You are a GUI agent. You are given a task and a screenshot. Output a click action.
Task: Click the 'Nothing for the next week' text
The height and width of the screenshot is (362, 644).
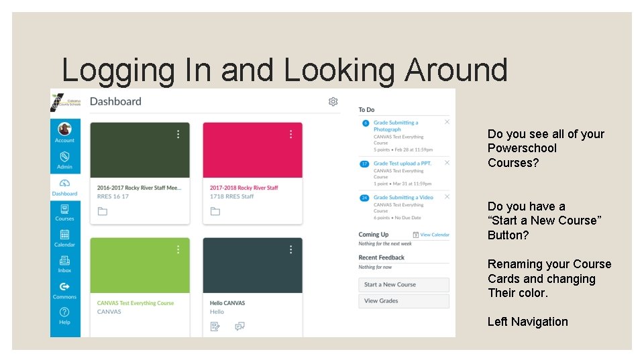point(385,244)
